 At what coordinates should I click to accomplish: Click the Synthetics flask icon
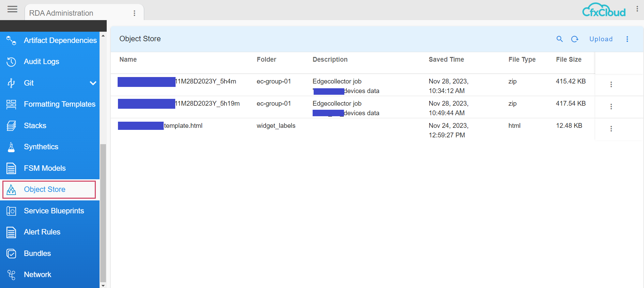[x=11, y=147]
